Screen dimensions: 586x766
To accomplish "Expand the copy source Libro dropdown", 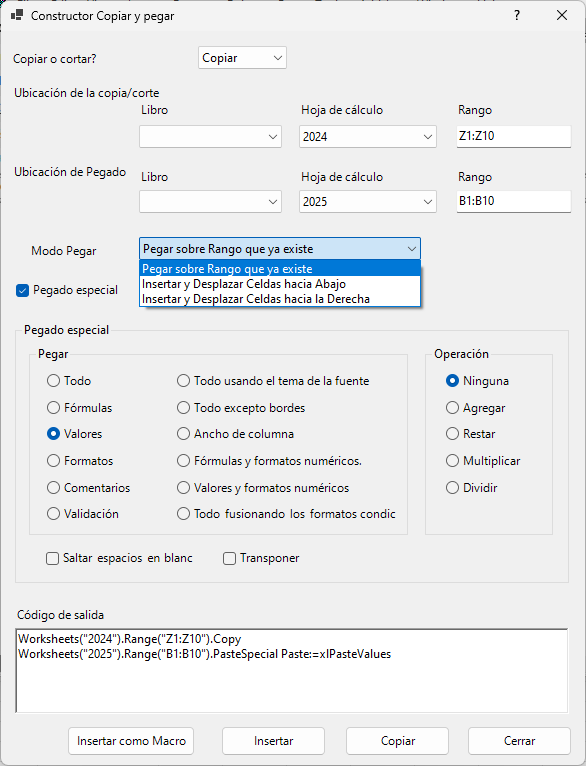I will (210, 137).
